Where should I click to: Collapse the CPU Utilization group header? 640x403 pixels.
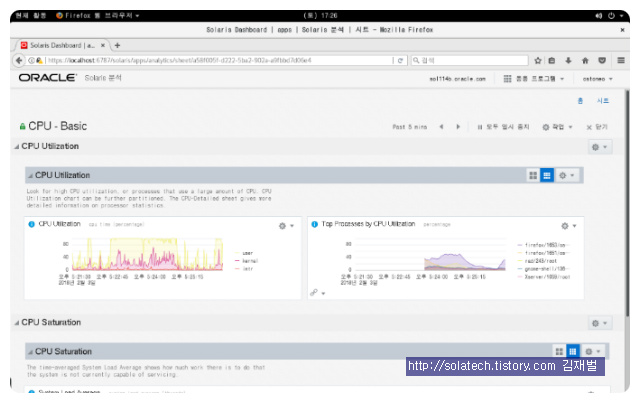[30, 176]
